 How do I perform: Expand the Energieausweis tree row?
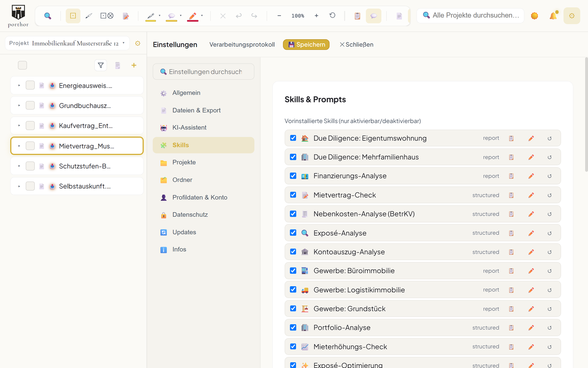pos(19,85)
